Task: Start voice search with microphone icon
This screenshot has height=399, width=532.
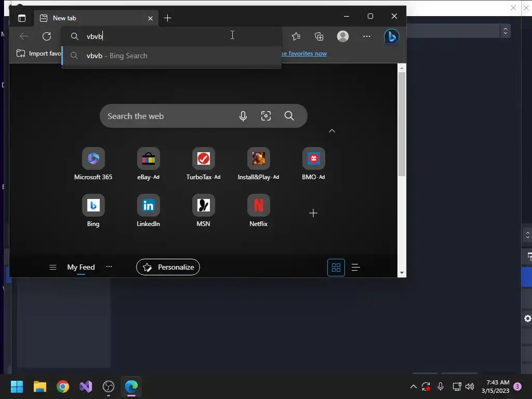Action: 243,116
